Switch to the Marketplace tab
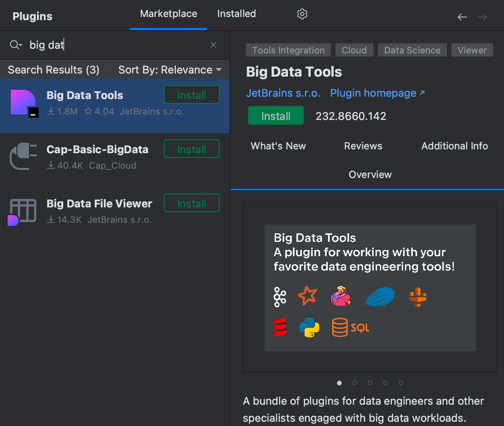This screenshot has height=426, width=504. point(168,14)
